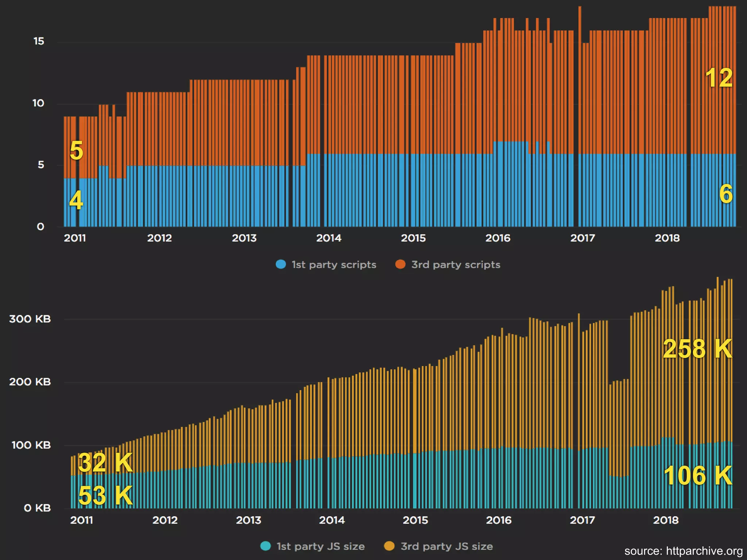
Task: Click the orange 3rd party scripts legend dot
Action: [400, 264]
